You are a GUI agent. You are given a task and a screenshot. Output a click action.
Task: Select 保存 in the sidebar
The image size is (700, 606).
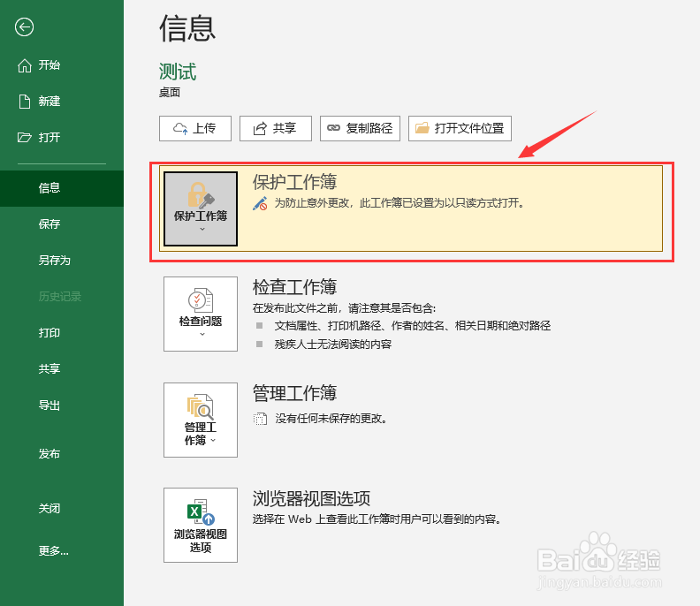click(62, 224)
